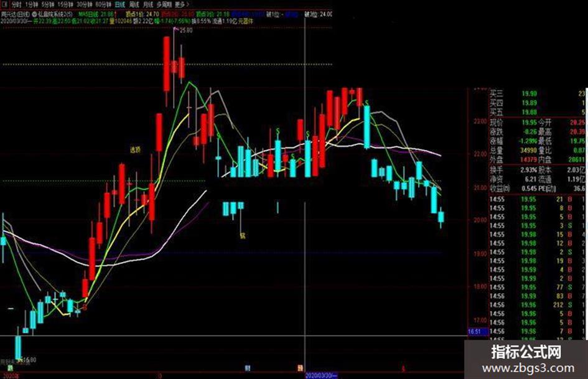This screenshot has width=588, height=379.
Task: Click the S sell marker at the last red peak
Action: (366, 103)
